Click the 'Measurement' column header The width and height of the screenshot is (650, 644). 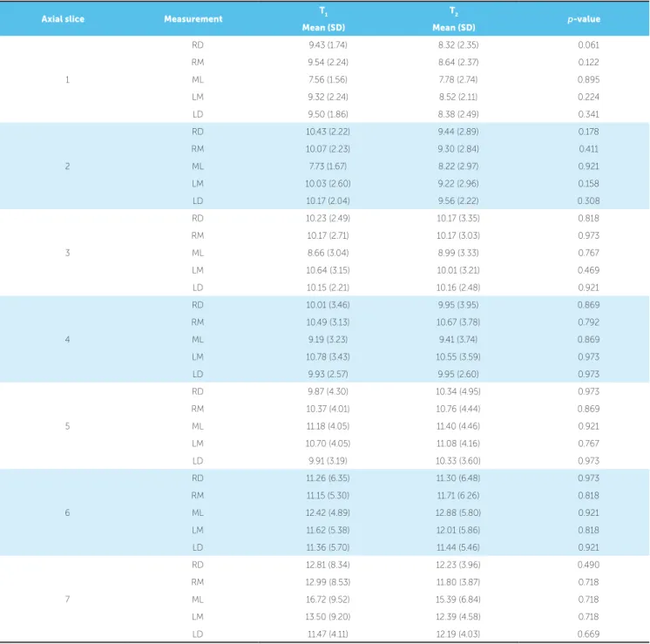193,19
